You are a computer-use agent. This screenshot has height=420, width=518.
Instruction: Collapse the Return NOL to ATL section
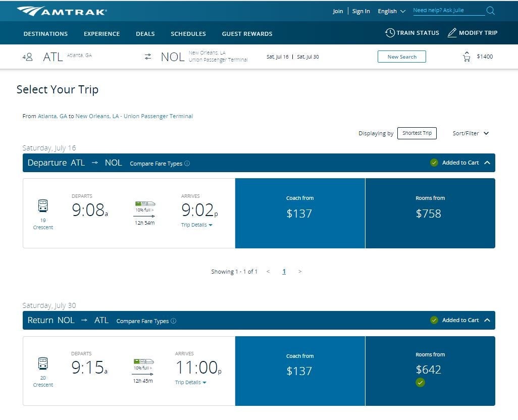487,320
